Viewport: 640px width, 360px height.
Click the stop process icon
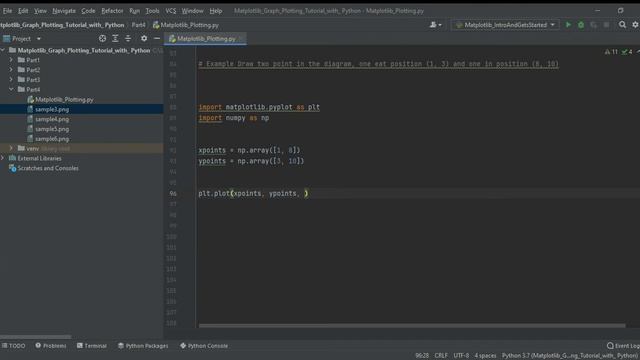point(607,25)
